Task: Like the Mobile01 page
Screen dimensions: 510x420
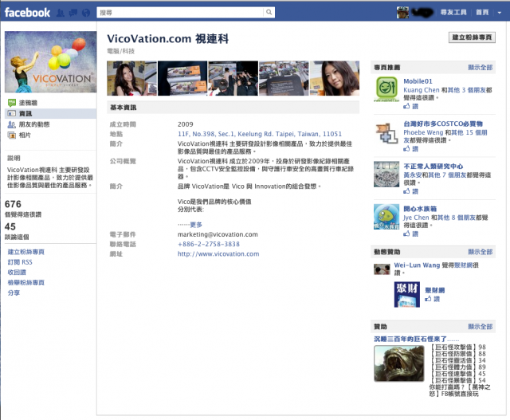Action: (411, 106)
